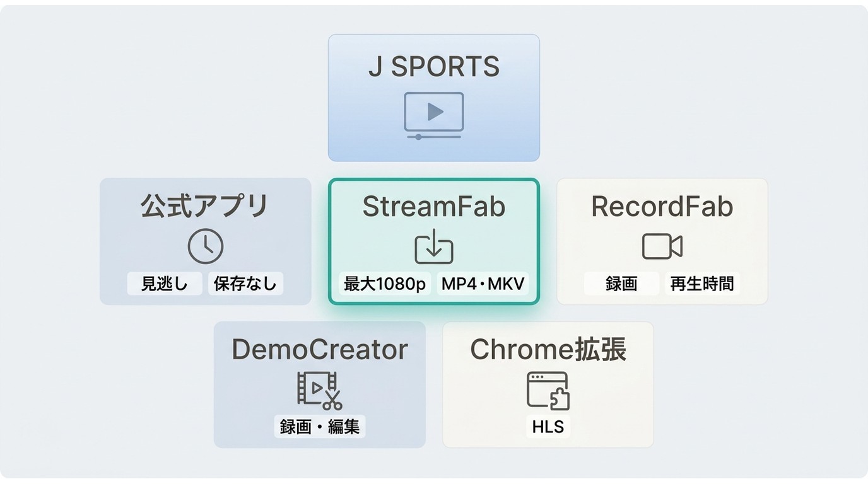Click the download icon under StreamFab
This screenshot has width=868, height=484.
pos(434,248)
